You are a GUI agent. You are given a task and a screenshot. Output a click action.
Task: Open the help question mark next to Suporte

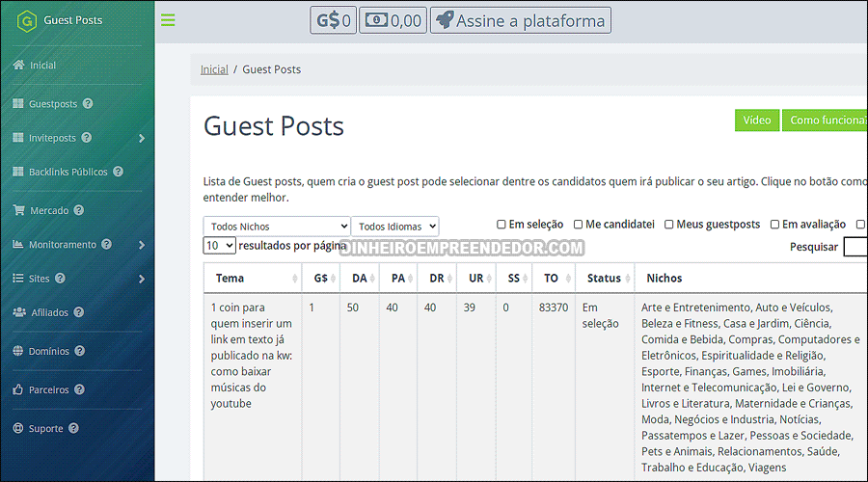coord(73,428)
